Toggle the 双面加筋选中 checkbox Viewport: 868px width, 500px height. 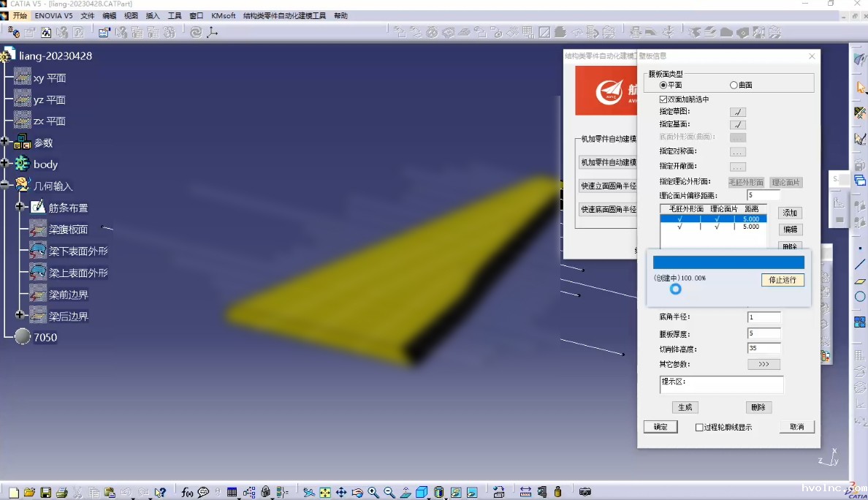pyautogui.click(x=663, y=99)
